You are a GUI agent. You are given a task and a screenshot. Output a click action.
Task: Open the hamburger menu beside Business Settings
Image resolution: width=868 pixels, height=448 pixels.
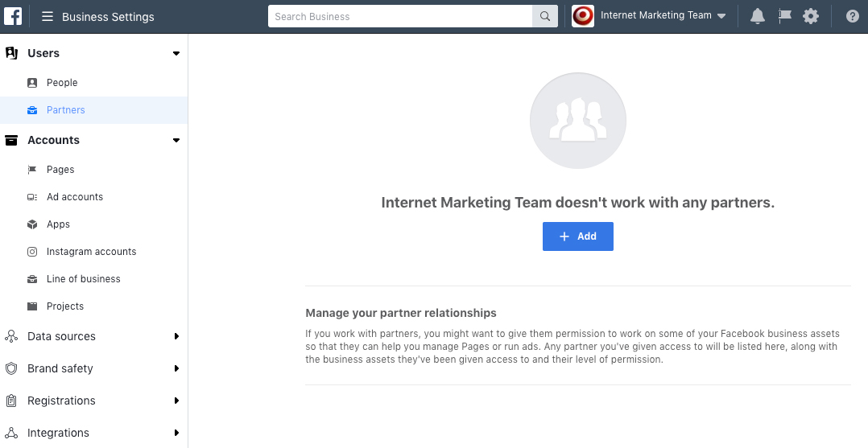coord(48,16)
